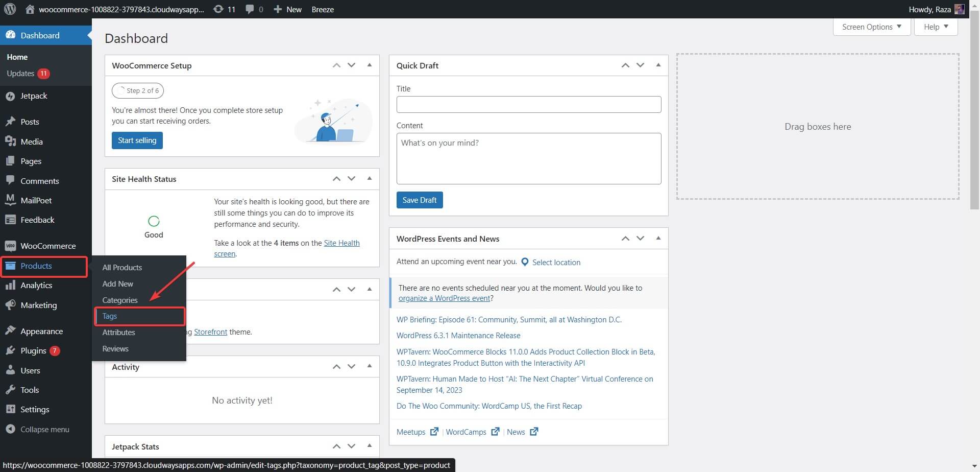The image size is (980, 472).
Task: Open the Products menu in sidebar
Action: pyautogui.click(x=44, y=266)
